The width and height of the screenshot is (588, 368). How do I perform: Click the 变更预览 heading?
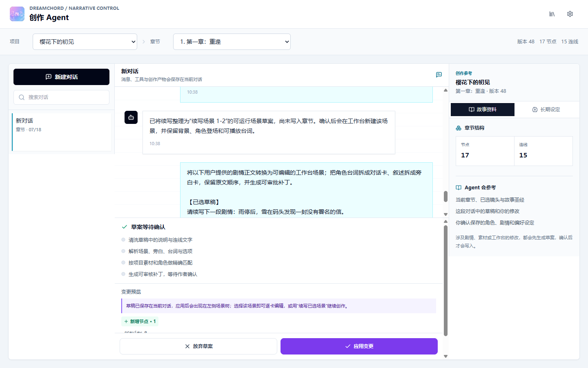(131, 292)
